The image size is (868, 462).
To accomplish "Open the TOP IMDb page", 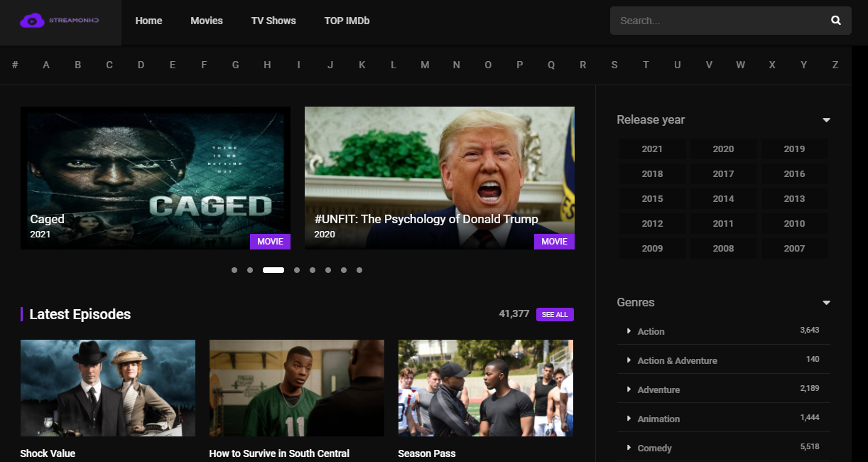I will tap(347, 21).
